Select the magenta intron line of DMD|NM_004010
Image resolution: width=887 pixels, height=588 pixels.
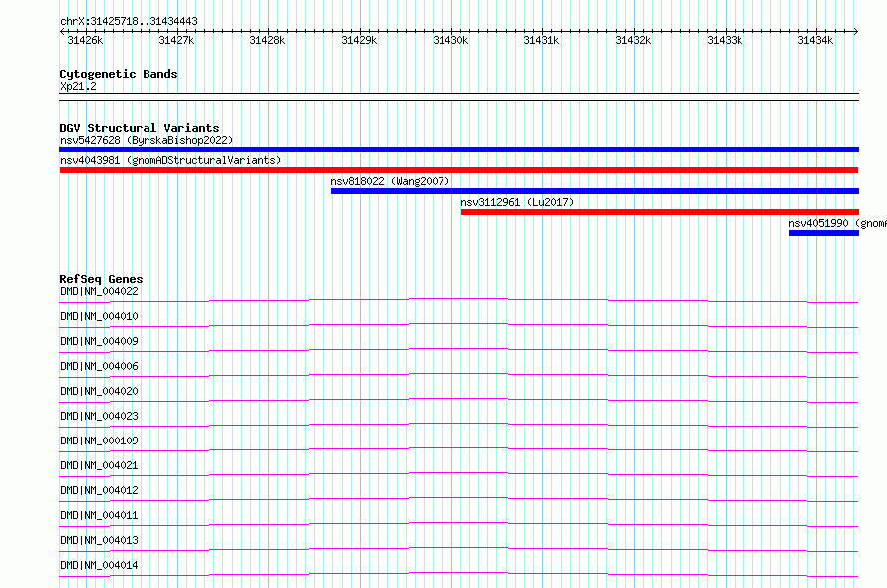click(458, 324)
